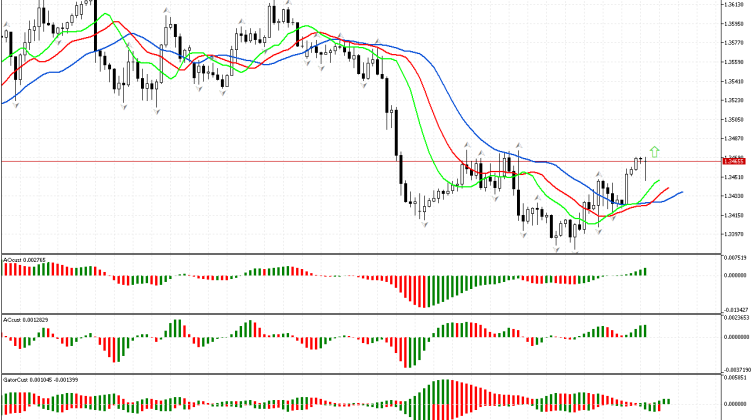Click the divider between AOcust and ACcust panels
Image resolution: width=752 pixels, height=420 pixels.
pyautogui.click(x=360, y=313)
